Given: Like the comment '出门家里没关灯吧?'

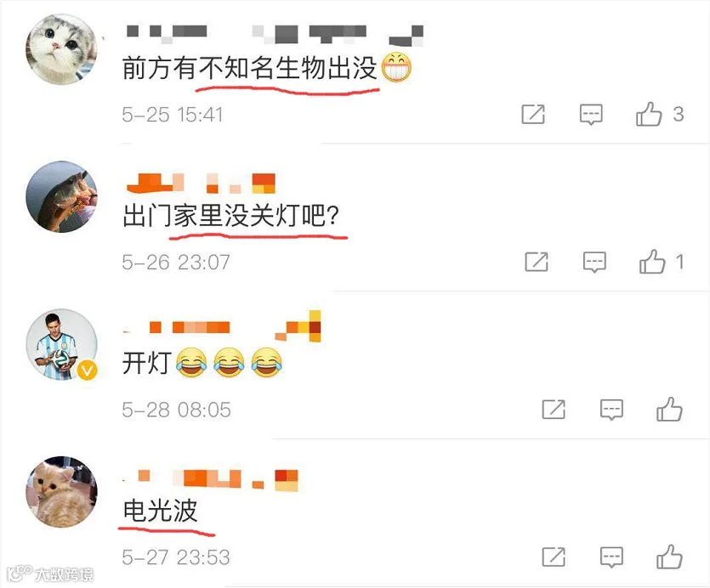Looking at the screenshot, I should pos(652,262).
